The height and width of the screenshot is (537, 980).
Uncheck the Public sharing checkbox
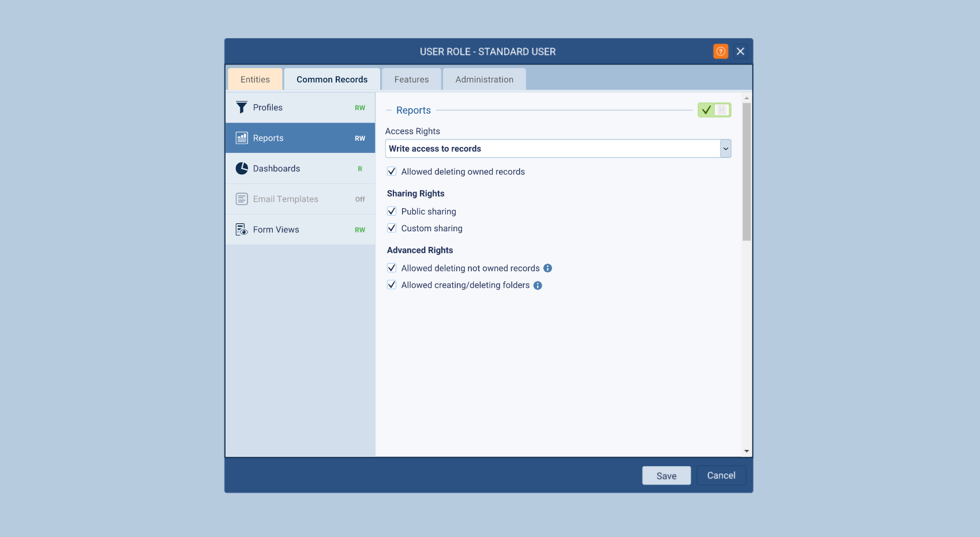[392, 212]
